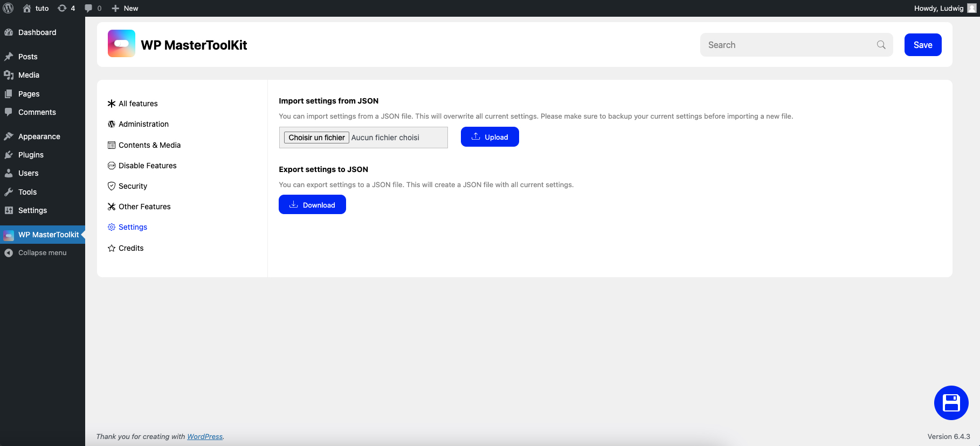Viewport: 980px width, 446px height.
Task: Open the comments bubble in admin bar
Action: (x=93, y=8)
